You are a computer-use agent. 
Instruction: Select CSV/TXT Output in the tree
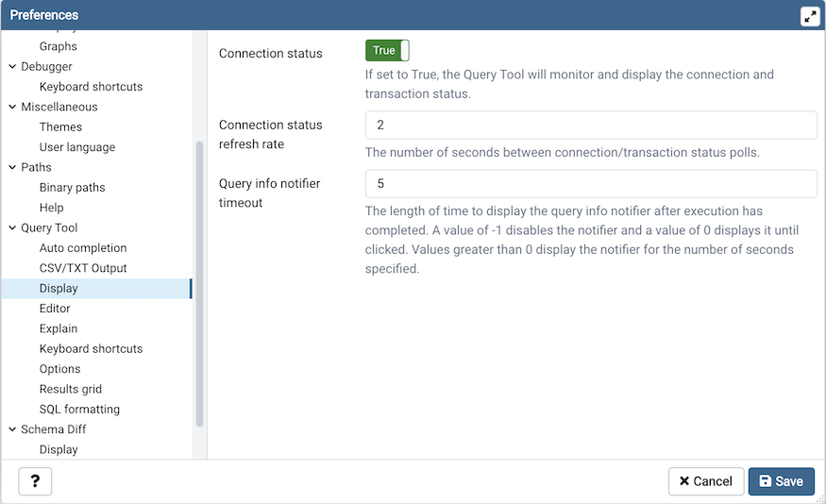pyautogui.click(x=83, y=268)
